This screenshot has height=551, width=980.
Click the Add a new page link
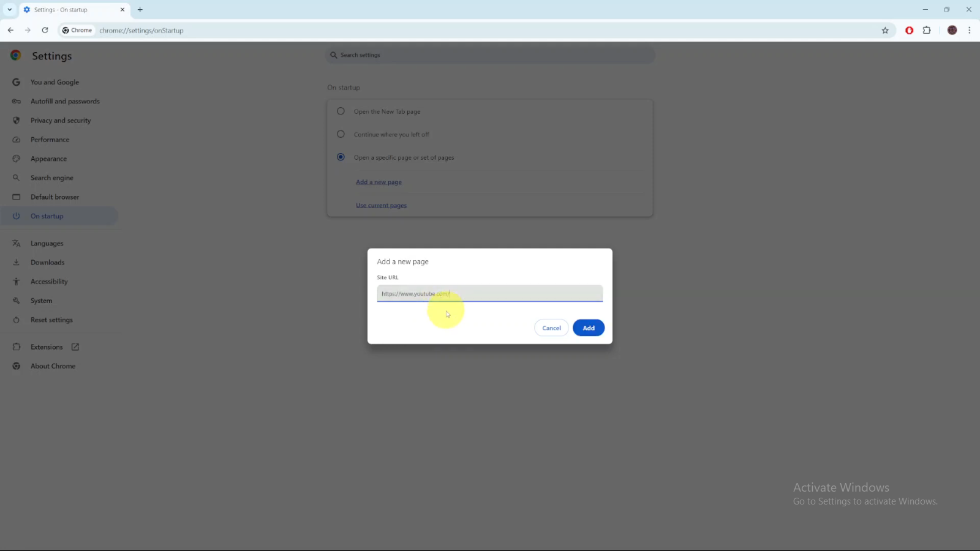coord(379,182)
